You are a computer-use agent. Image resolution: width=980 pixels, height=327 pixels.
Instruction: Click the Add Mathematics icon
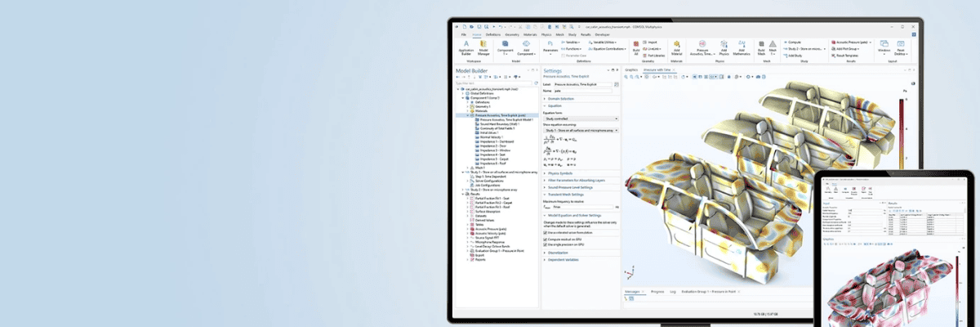pos(741,47)
